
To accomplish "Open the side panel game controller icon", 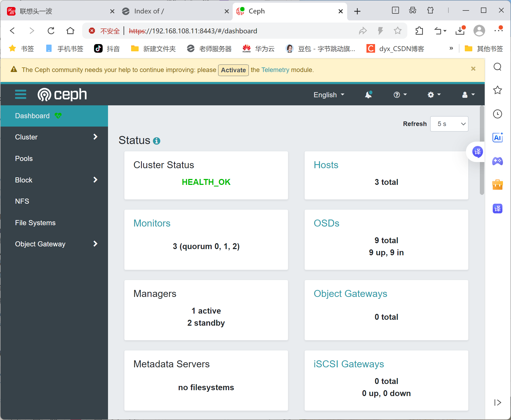I will (x=498, y=161).
